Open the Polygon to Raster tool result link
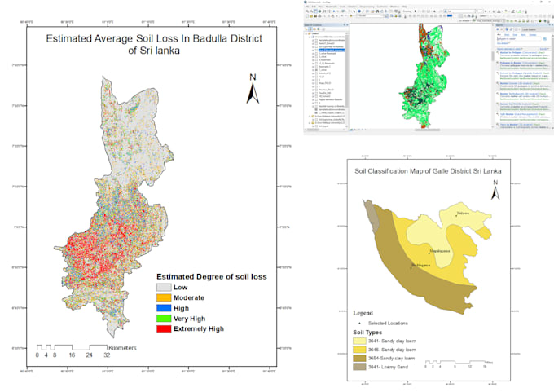 [x=511, y=63]
